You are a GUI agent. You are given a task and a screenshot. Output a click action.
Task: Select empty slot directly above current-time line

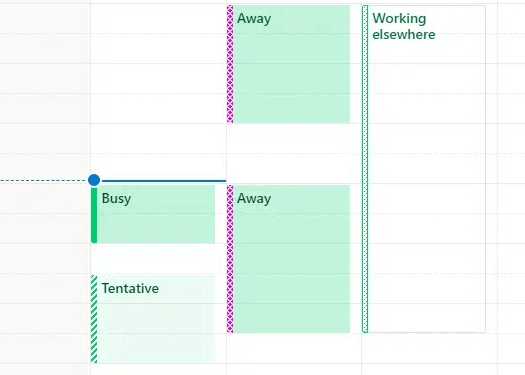tap(158, 165)
